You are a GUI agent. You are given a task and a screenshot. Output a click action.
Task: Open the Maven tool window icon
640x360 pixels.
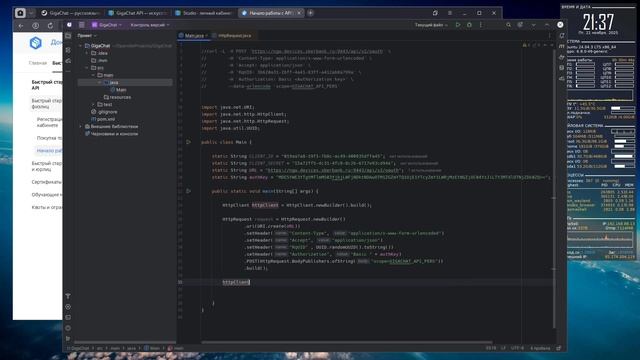click(562, 47)
